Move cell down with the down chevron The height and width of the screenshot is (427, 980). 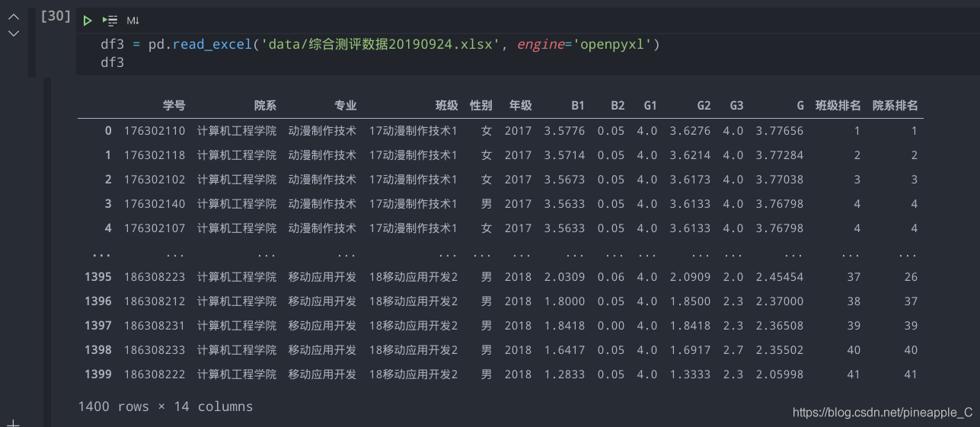pyautogui.click(x=14, y=33)
